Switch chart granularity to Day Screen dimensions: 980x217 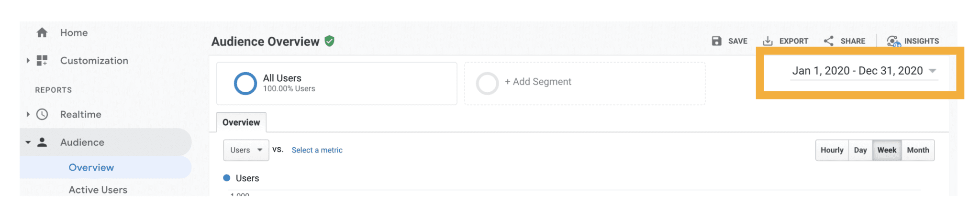click(860, 150)
